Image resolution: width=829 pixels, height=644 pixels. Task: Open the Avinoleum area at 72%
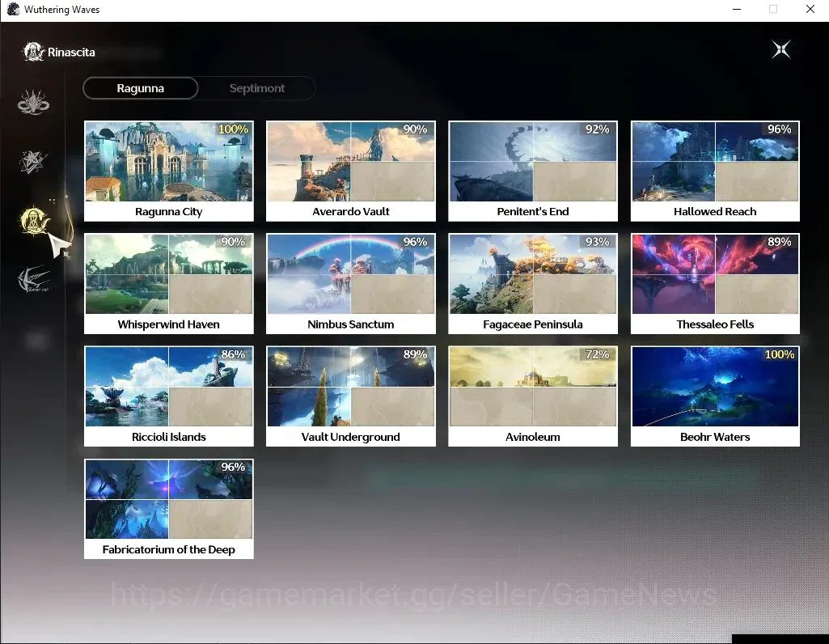(x=533, y=396)
